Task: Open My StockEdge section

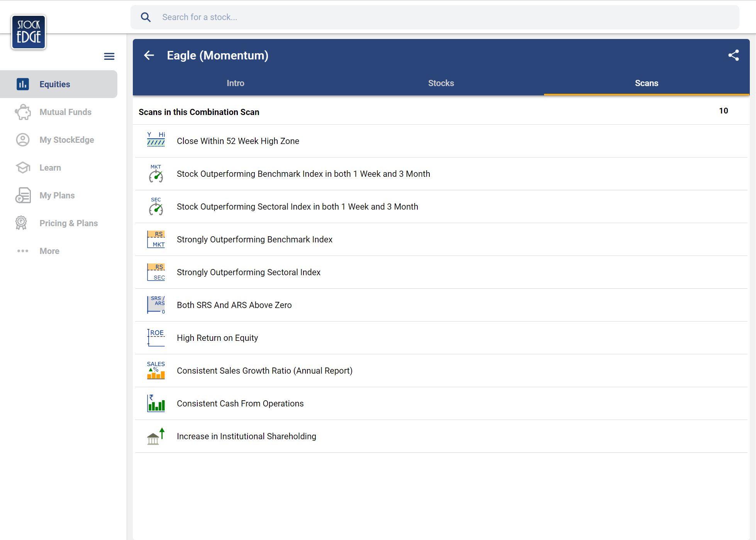Action: point(66,140)
